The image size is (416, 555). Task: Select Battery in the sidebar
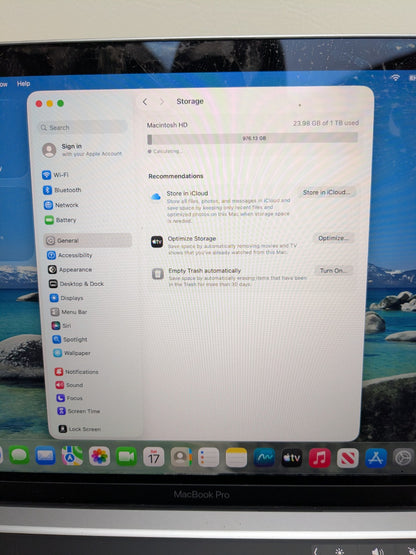[x=61, y=220]
